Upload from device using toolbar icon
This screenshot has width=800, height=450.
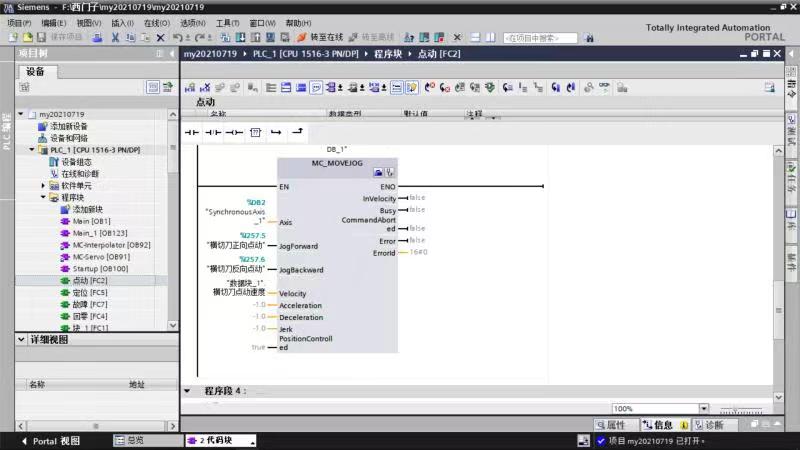coord(256,37)
